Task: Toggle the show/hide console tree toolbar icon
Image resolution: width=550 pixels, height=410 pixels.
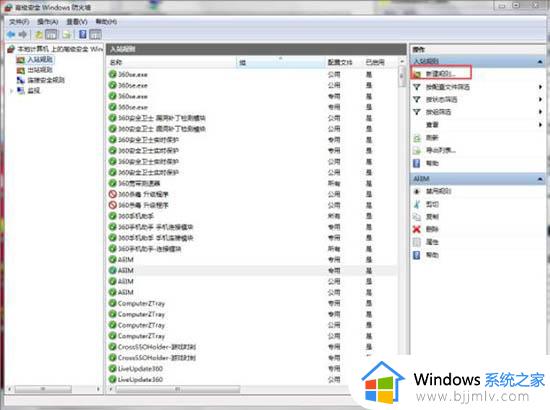Action: [x=51, y=34]
